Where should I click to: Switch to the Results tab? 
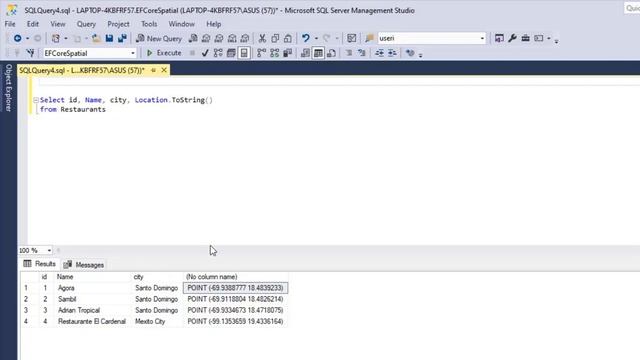coord(40,264)
